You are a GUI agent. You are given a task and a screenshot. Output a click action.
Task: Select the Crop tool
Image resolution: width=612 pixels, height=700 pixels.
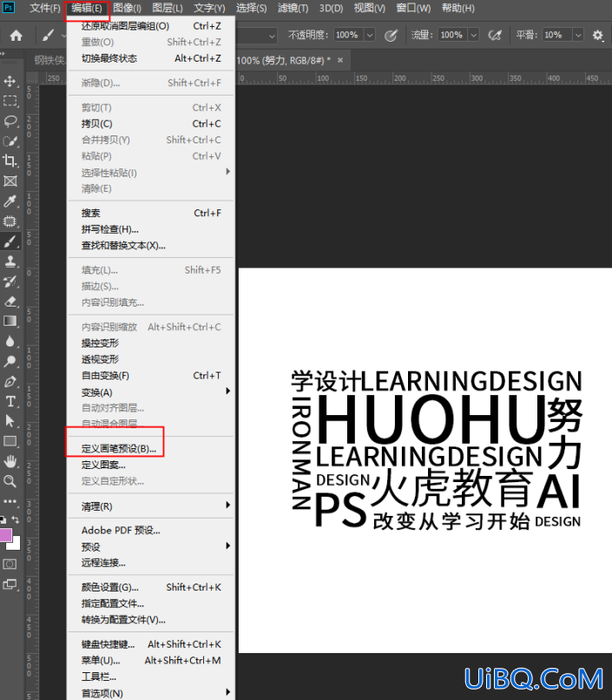click(x=10, y=161)
